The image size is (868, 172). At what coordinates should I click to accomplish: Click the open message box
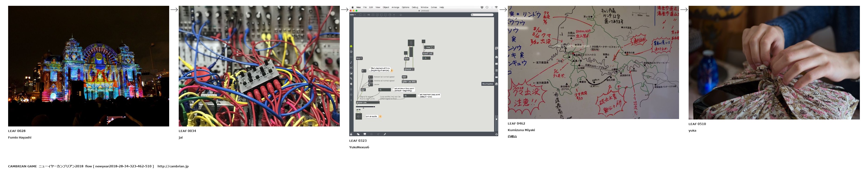pos(406,59)
